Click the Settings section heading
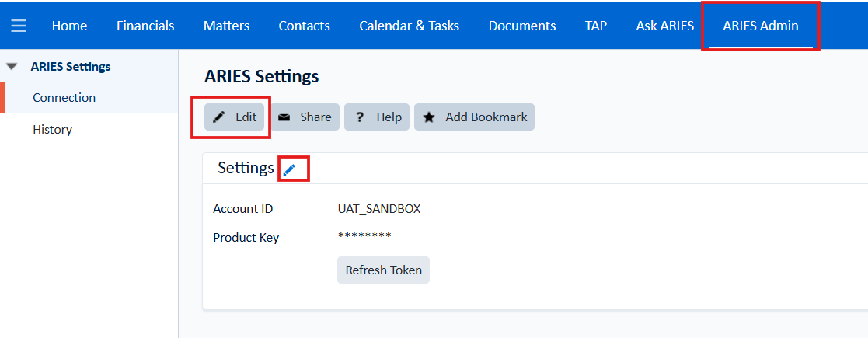This screenshot has height=338, width=868. (x=246, y=168)
